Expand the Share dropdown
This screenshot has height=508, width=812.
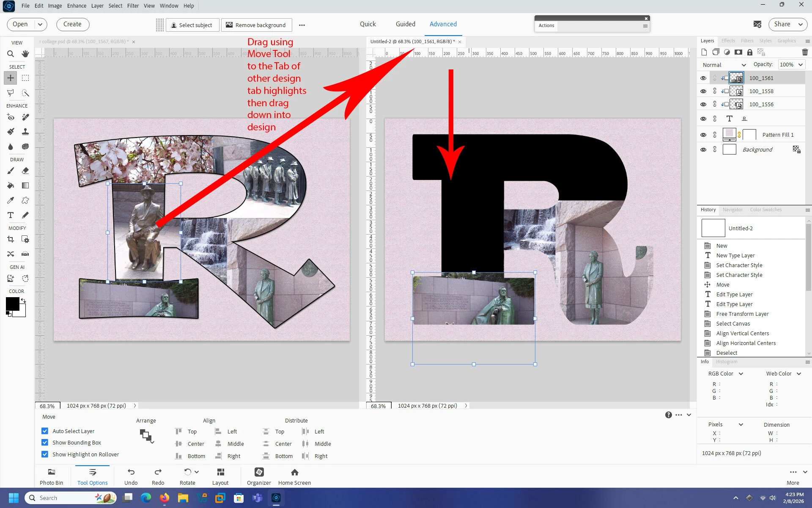[x=800, y=24]
